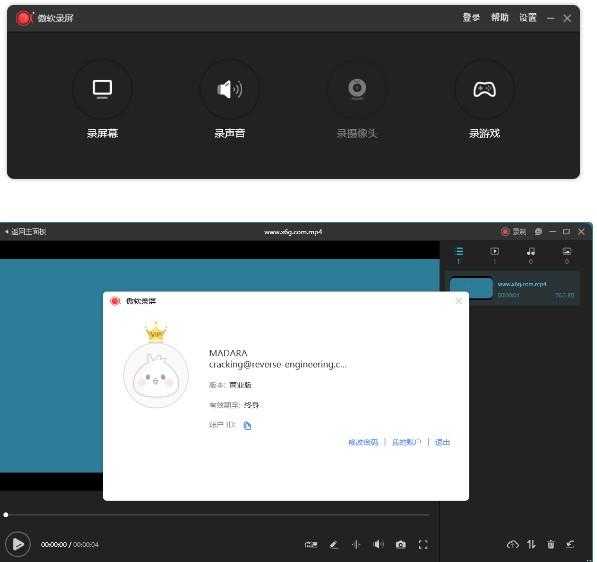Click the 录摄像头 webcam recording icon
The height and width of the screenshot is (562, 597).
(357, 89)
